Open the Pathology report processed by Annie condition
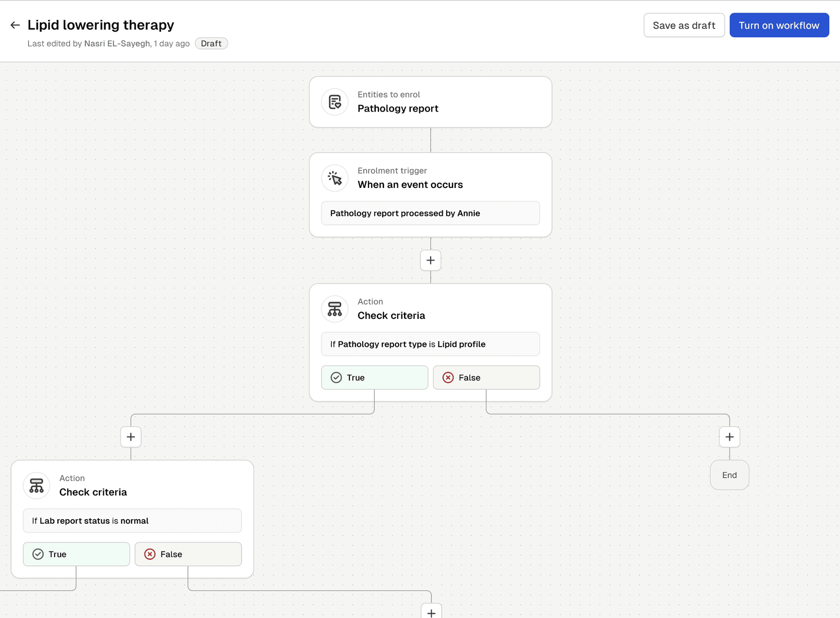Image resolution: width=840 pixels, height=618 pixels. coord(430,213)
